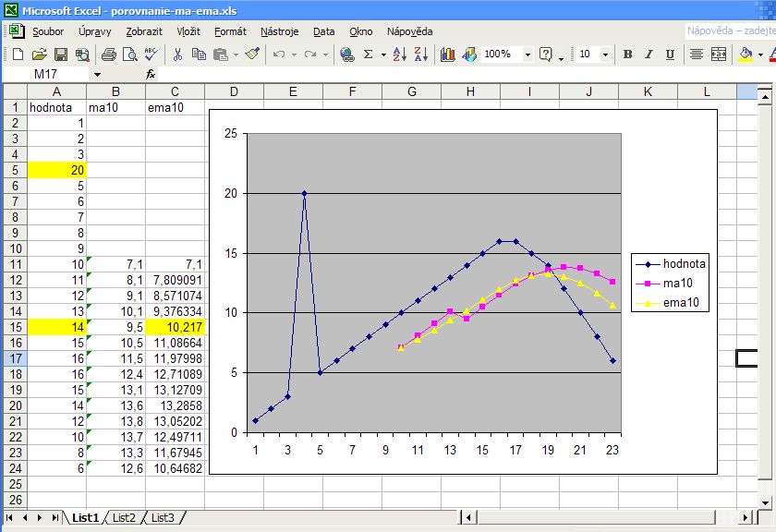Open the fill color dropdown arrow
Screen dimensions: 776x532
pos(760,54)
